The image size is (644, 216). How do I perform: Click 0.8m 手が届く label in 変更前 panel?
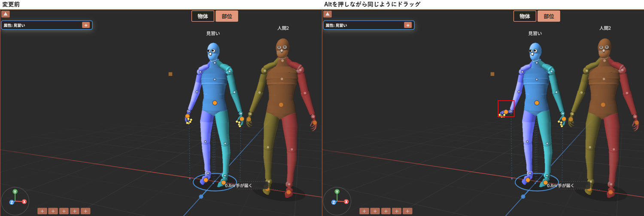point(238,186)
